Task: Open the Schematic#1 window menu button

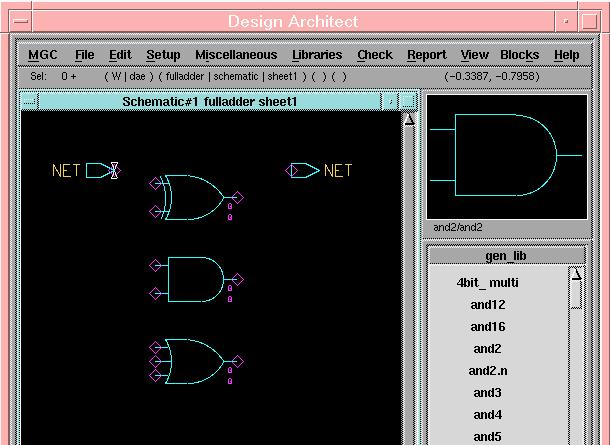Action: click(x=29, y=101)
